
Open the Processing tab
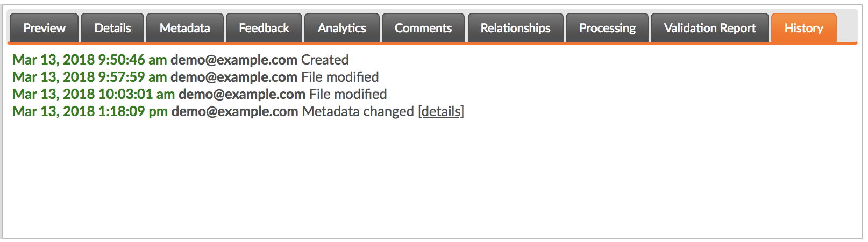click(x=607, y=28)
